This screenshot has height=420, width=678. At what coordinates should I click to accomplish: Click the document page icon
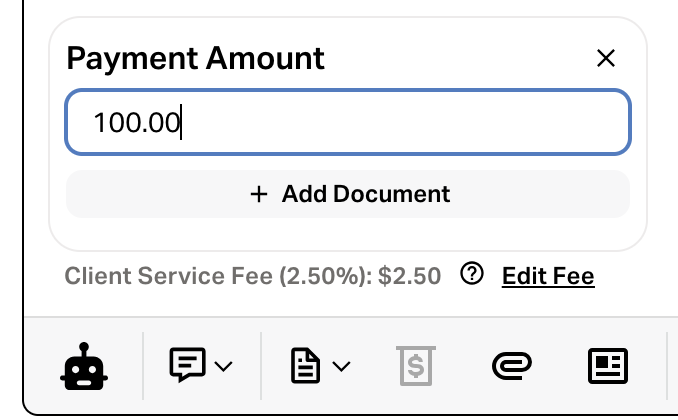coord(304,366)
